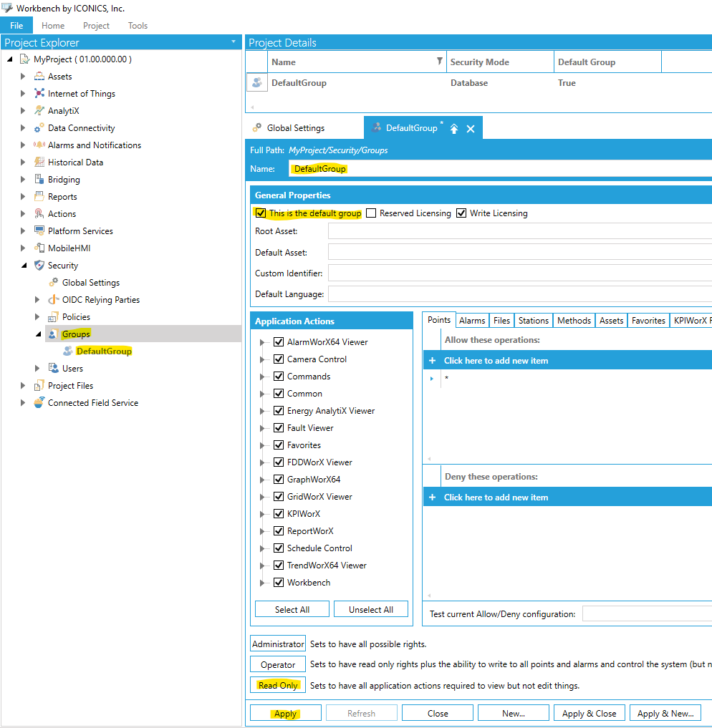The width and height of the screenshot is (712, 728).
Task: Expand the Users node in Security
Action: click(x=38, y=369)
